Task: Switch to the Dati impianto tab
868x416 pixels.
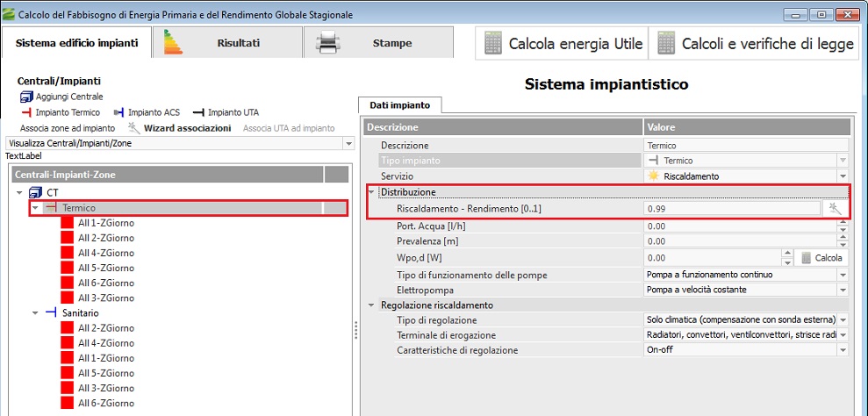Action: (399, 105)
